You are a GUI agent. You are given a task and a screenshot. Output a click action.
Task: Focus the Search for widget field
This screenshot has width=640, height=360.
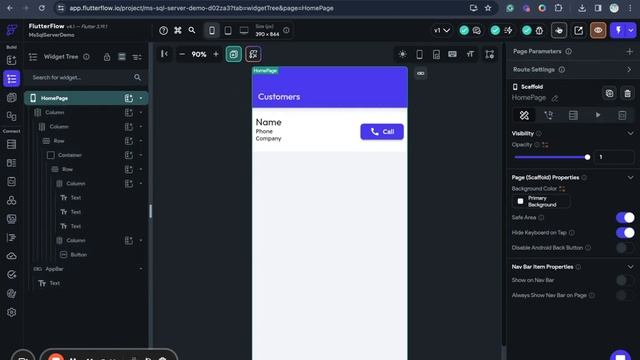(86, 78)
